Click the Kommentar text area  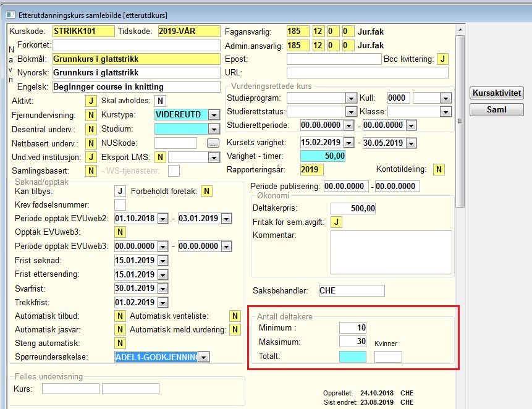pos(391,252)
